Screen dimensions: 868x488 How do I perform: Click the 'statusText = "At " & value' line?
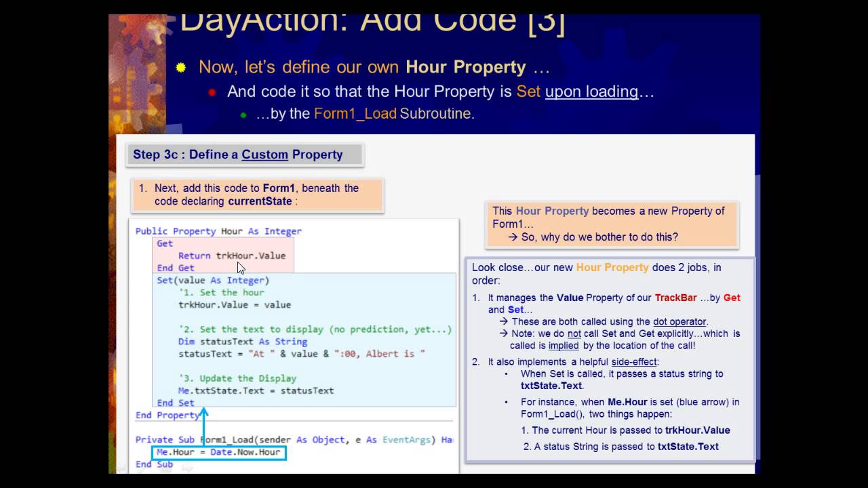302,354
